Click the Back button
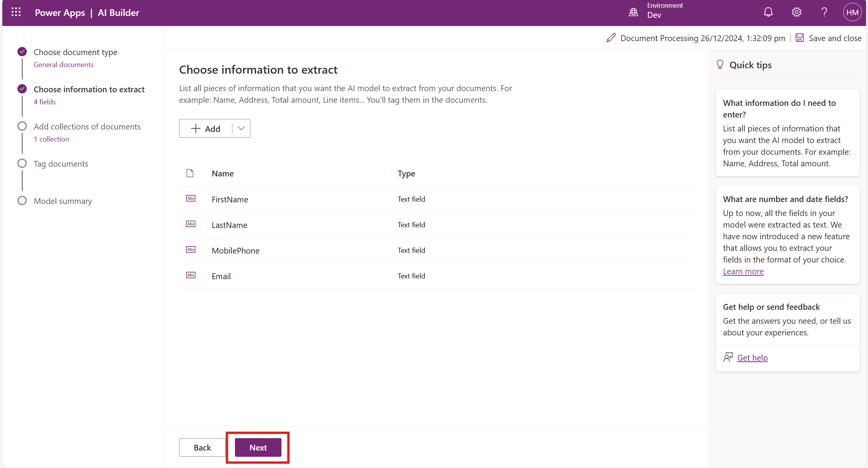 (x=202, y=447)
